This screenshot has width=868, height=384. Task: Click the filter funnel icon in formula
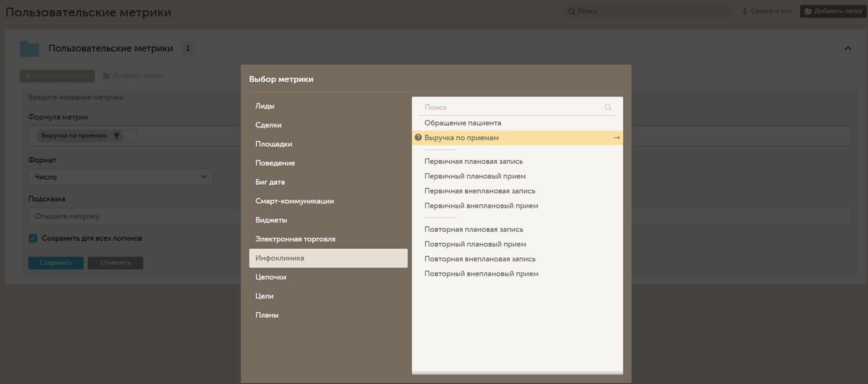point(117,136)
